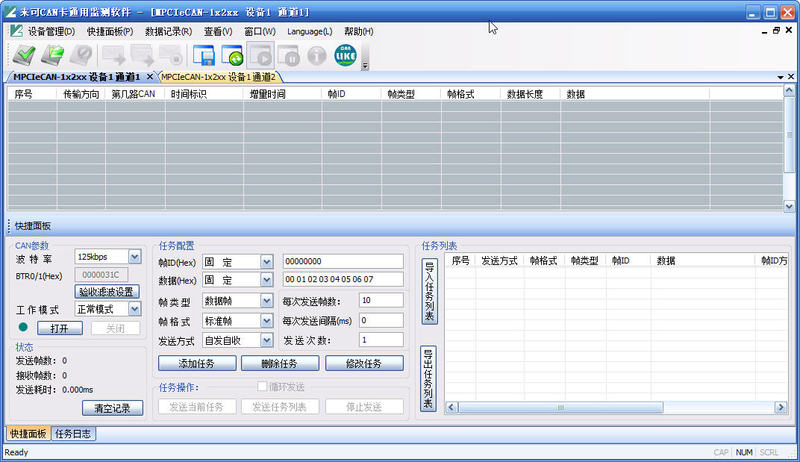Click the task list horizontal scrollbar thumb
The image size is (800, 462).
point(561,407)
